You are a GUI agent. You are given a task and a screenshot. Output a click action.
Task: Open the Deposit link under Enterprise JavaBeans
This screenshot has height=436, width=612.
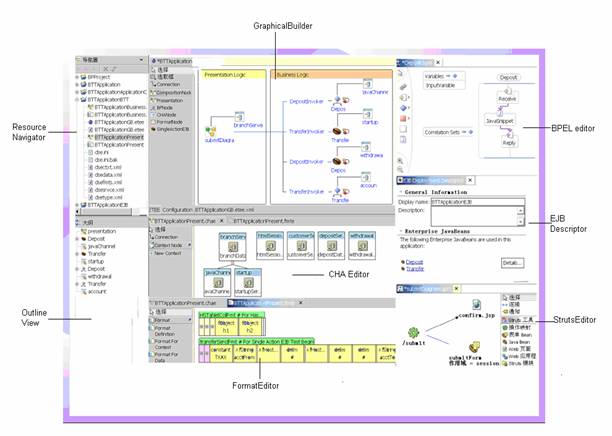(414, 262)
